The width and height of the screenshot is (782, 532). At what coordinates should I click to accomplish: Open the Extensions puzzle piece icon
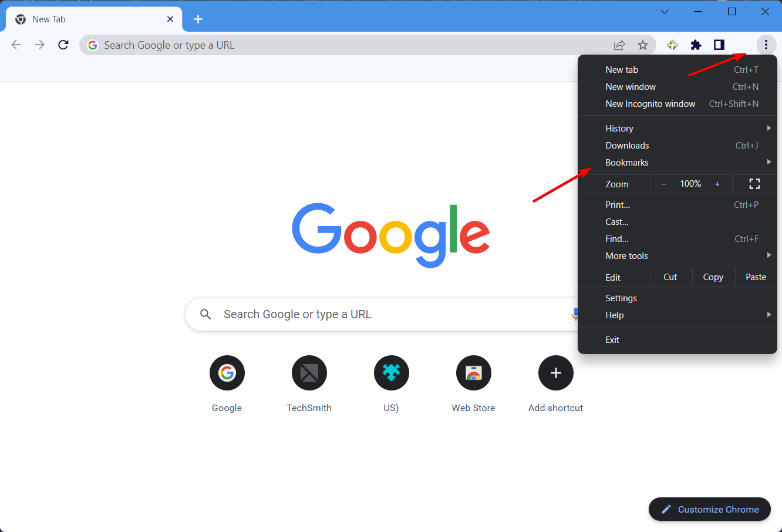(x=696, y=45)
